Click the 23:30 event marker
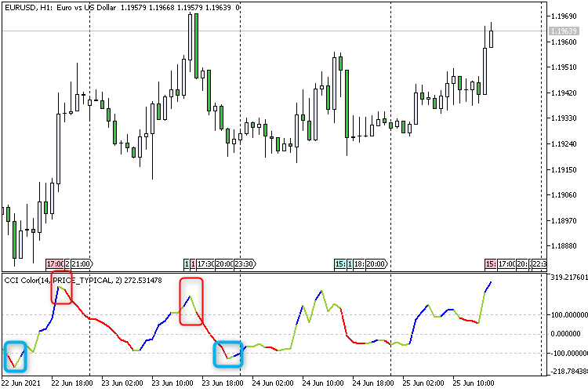Screen dimensions: 588x392 point(245,264)
